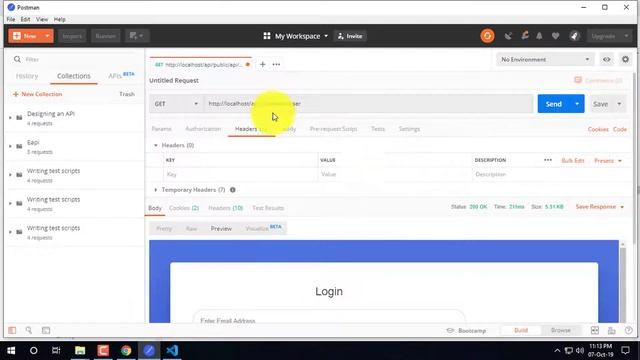The image size is (640, 360).
Task: Open the File menu
Action: pos(11,19)
